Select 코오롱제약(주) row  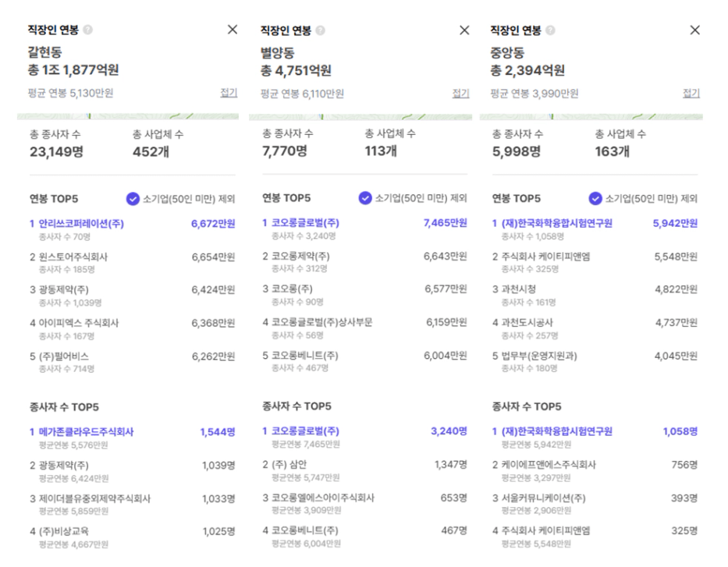364,262
